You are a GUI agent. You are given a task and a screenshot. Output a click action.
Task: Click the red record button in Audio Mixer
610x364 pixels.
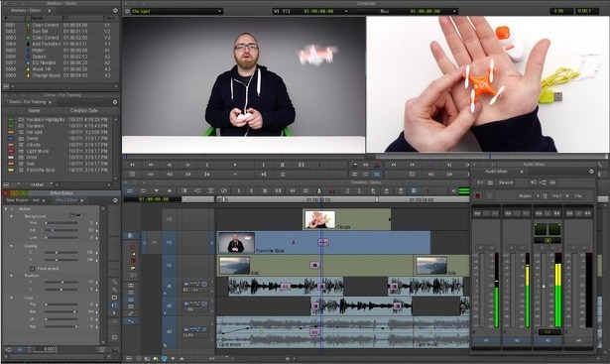pos(478,196)
